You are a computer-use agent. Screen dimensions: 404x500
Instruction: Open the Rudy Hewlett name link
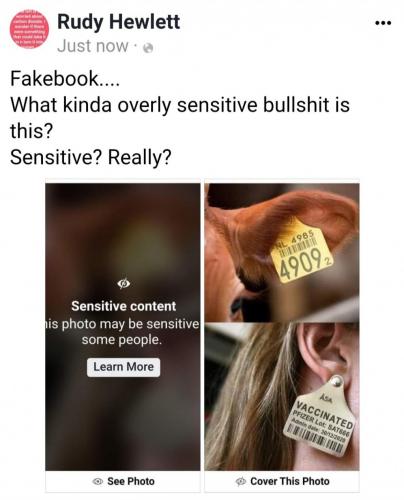[x=118, y=22]
